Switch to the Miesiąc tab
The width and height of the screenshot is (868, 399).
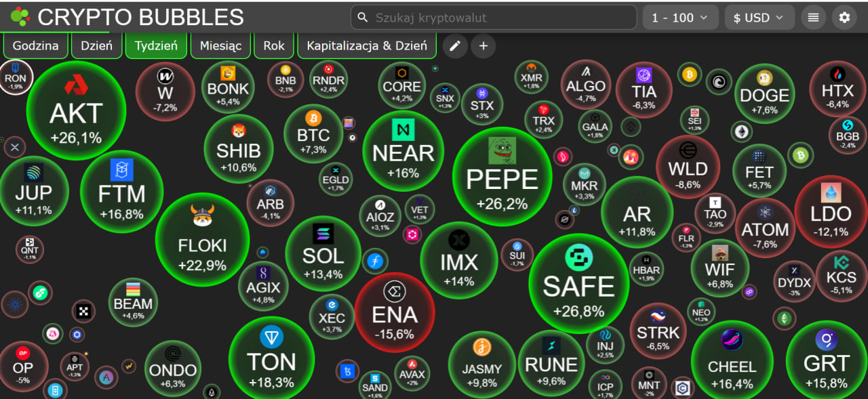[x=220, y=46]
